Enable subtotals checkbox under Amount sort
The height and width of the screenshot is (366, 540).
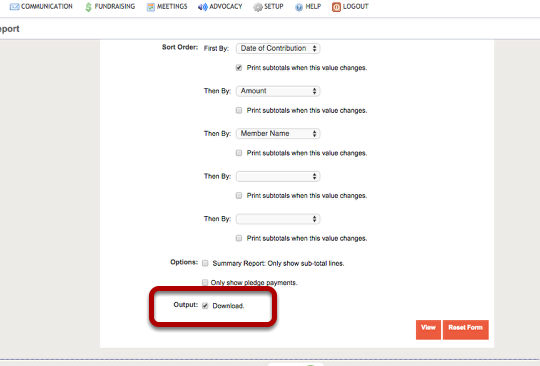coord(239,110)
